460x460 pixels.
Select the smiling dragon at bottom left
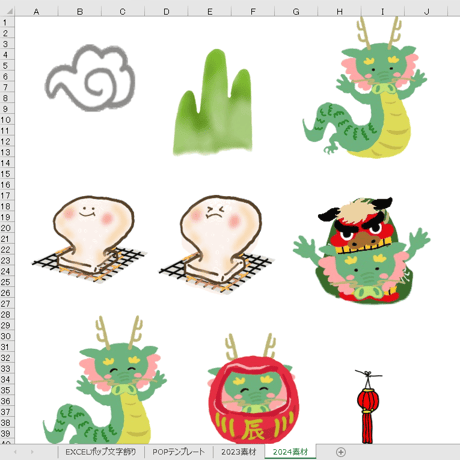click(x=105, y=380)
